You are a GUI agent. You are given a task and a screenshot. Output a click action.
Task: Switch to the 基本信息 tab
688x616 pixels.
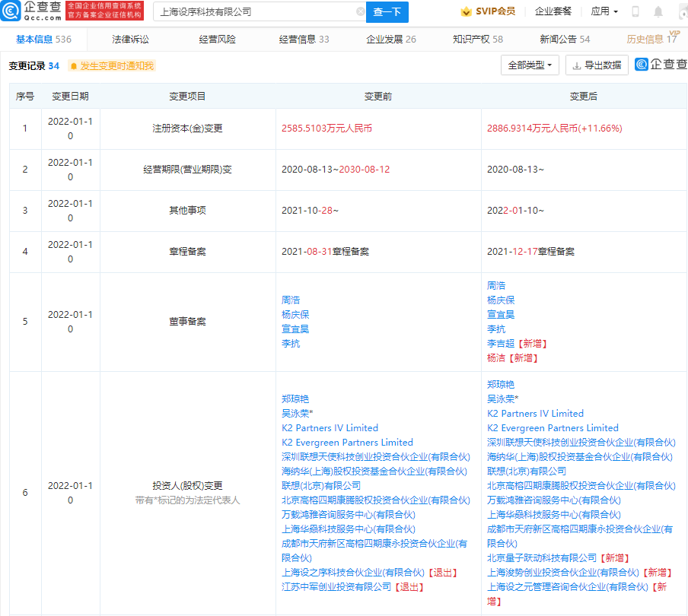(x=43, y=40)
